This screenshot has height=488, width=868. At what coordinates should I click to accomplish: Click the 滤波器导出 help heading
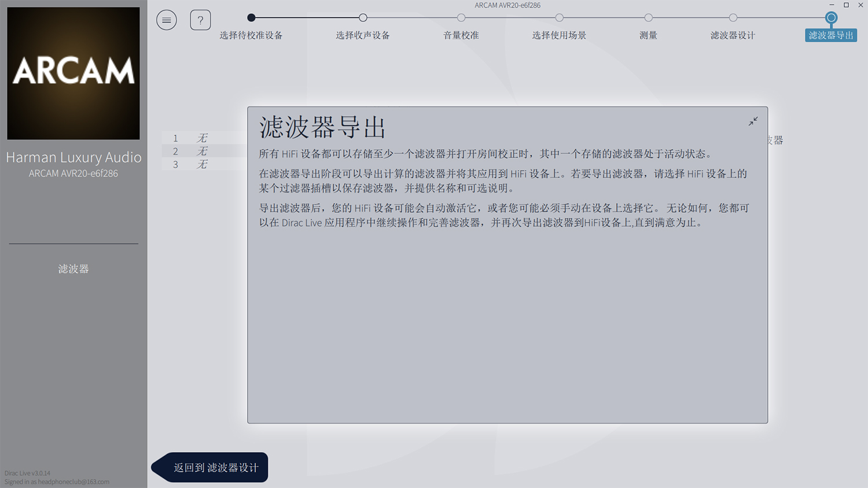pos(322,127)
